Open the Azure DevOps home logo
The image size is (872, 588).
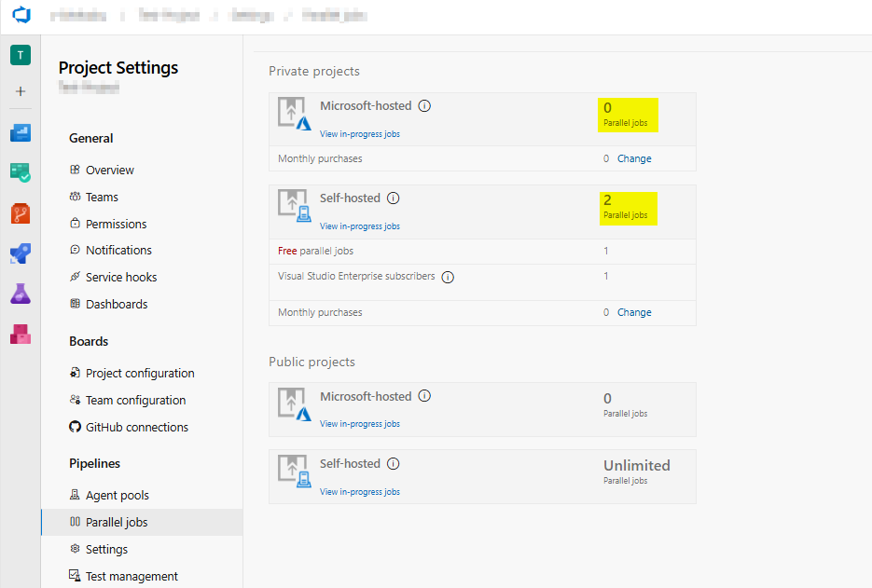pyautogui.click(x=21, y=15)
